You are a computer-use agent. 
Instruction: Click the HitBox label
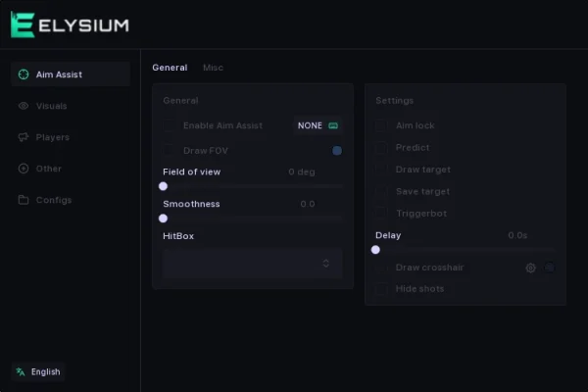click(178, 236)
